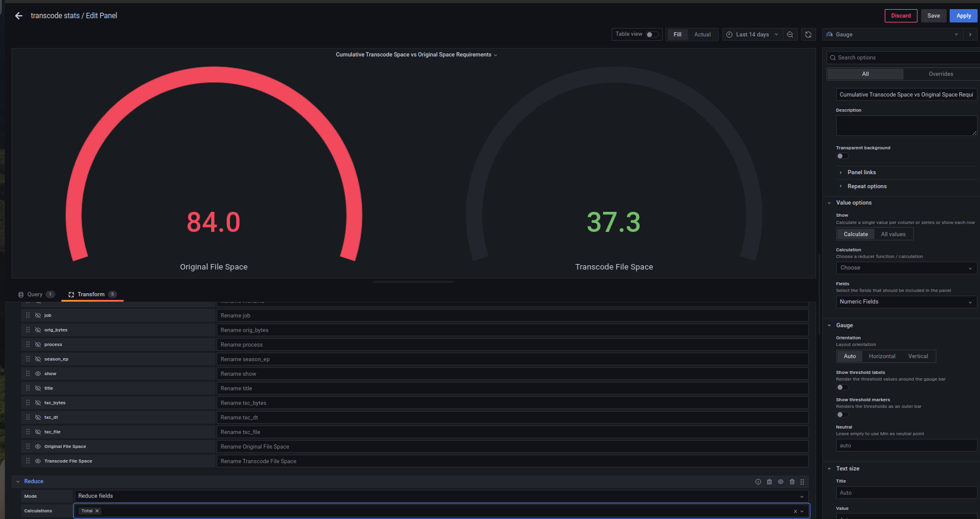Click the drag handle on the title row
The image size is (980, 519).
tap(28, 388)
